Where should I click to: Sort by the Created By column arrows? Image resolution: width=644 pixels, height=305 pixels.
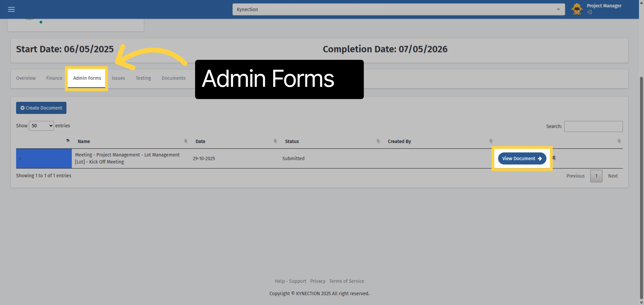point(491,141)
